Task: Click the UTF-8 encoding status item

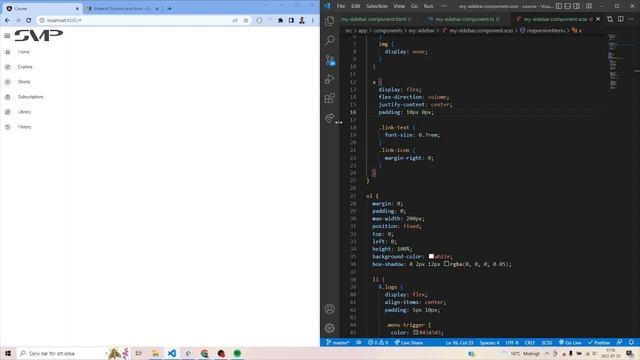Action: coord(512,342)
